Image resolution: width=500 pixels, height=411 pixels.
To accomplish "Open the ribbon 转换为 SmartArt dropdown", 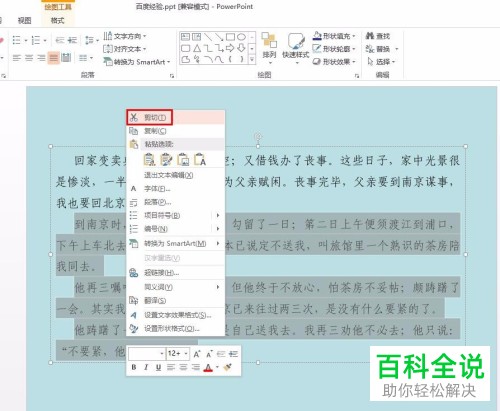I will coord(137,62).
